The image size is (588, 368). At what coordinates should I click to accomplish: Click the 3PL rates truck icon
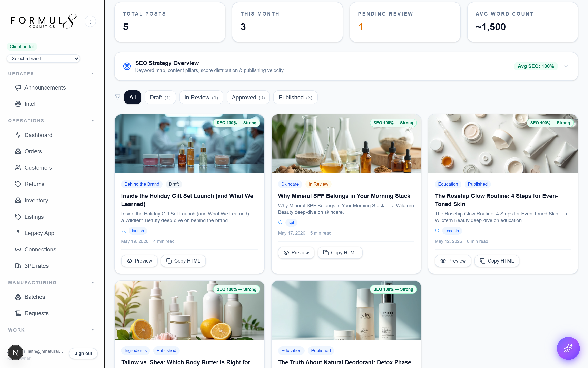pos(18,266)
